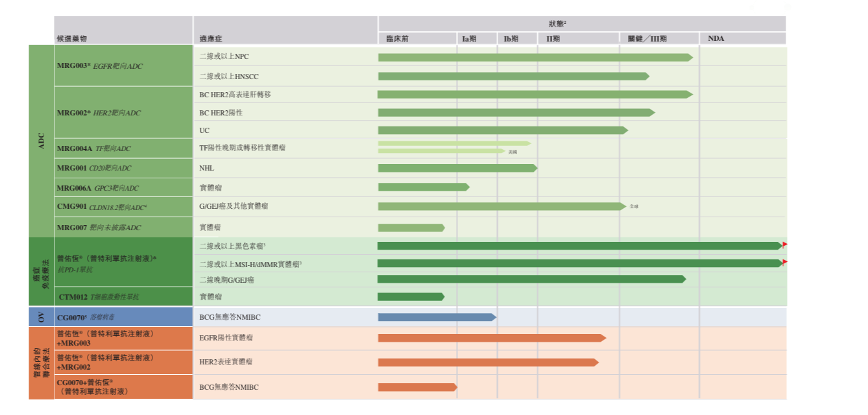Viewport: 868px width, 415px height.
Task: Click the 狀態 header at the top
Action: pos(557,24)
